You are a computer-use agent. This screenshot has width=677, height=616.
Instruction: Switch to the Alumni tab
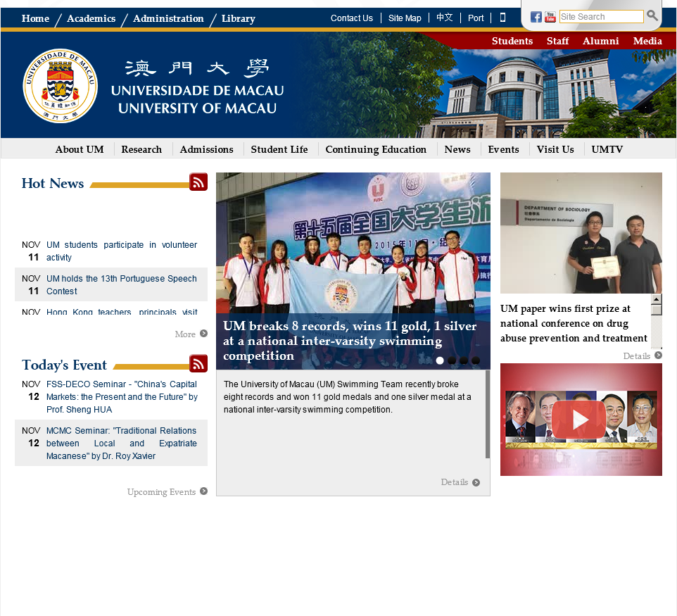[x=600, y=41]
